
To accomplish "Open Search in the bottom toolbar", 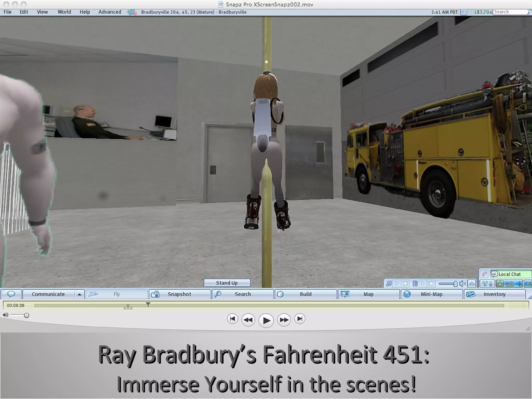I will point(243,294).
